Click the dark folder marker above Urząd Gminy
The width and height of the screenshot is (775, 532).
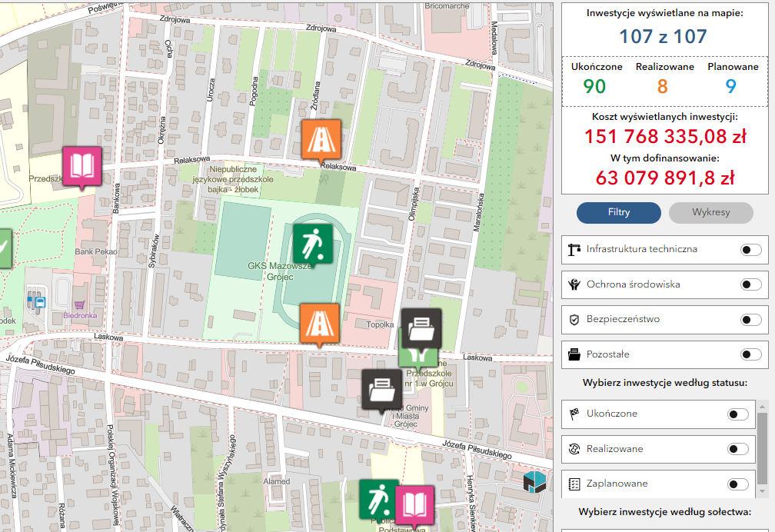(x=381, y=390)
